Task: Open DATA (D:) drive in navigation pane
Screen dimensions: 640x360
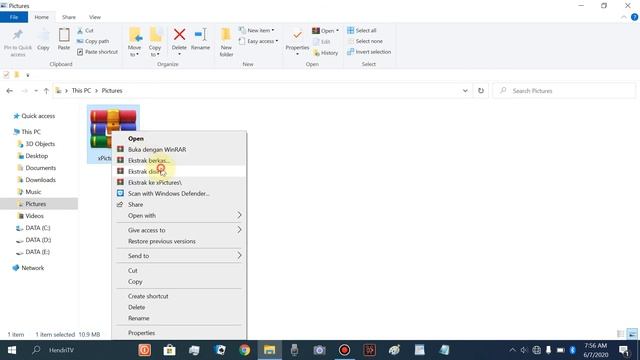Action: (38, 240)
